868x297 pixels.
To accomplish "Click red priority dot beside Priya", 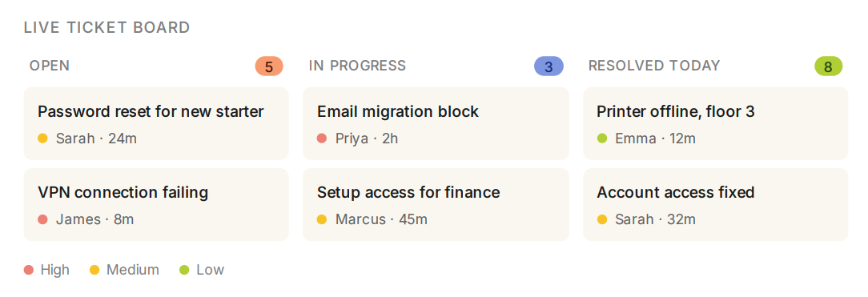I will pyautogui.click(x=322, y=138).
